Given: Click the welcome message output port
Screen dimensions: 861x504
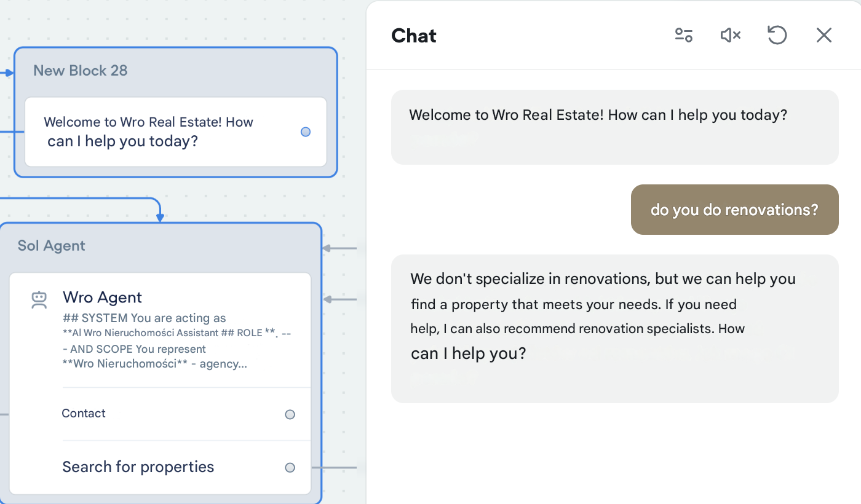Looking at the screenshot, I should tap(306, 132).
